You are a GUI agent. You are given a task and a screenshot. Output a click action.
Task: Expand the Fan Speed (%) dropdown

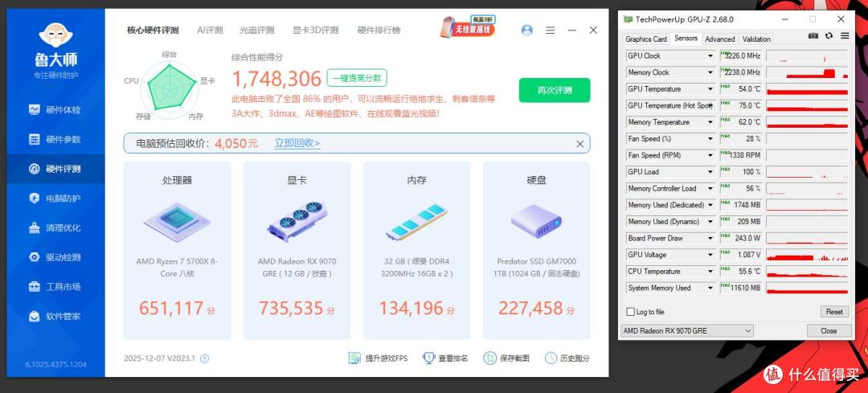pos(710,139)
